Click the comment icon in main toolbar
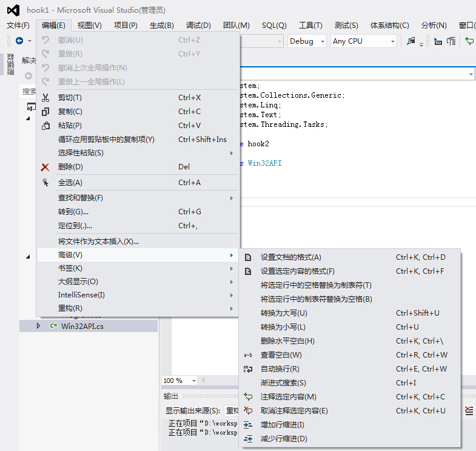This screenshot has width=476, height=451. point(469,41)
